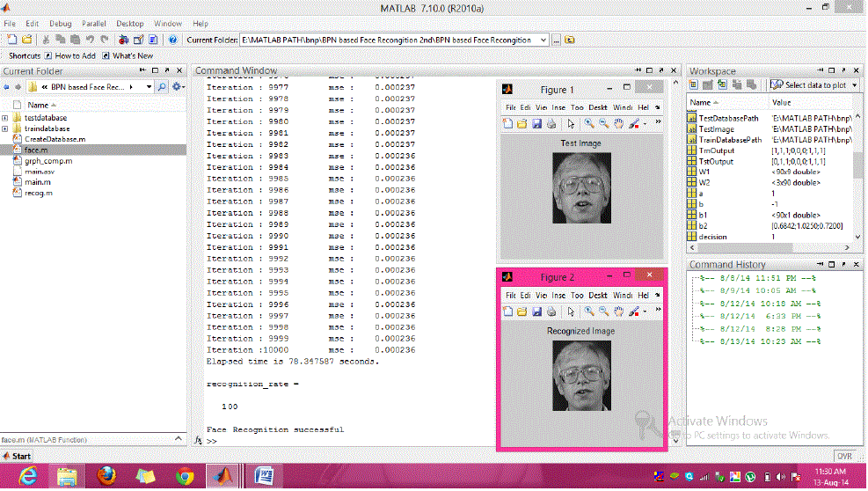
Task: Select the Pan hand tool in Figure 2
Action: click(618, 311)
